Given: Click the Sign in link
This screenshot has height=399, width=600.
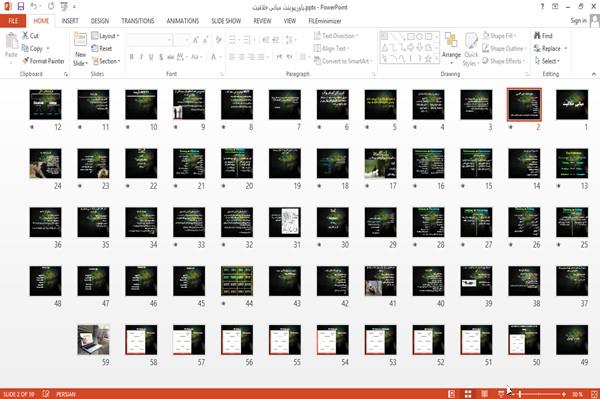Looking at the screenshot, I should click(578, 21).
